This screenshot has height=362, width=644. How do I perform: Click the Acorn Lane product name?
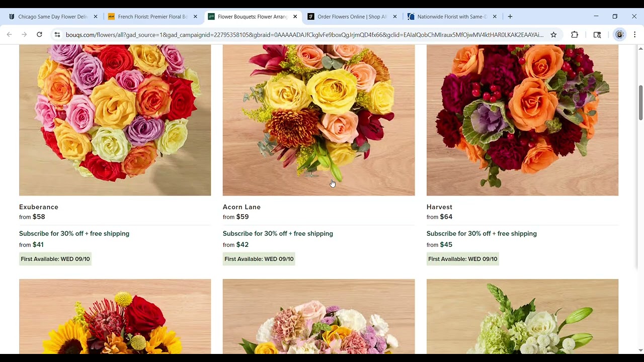tap(242, 207)
